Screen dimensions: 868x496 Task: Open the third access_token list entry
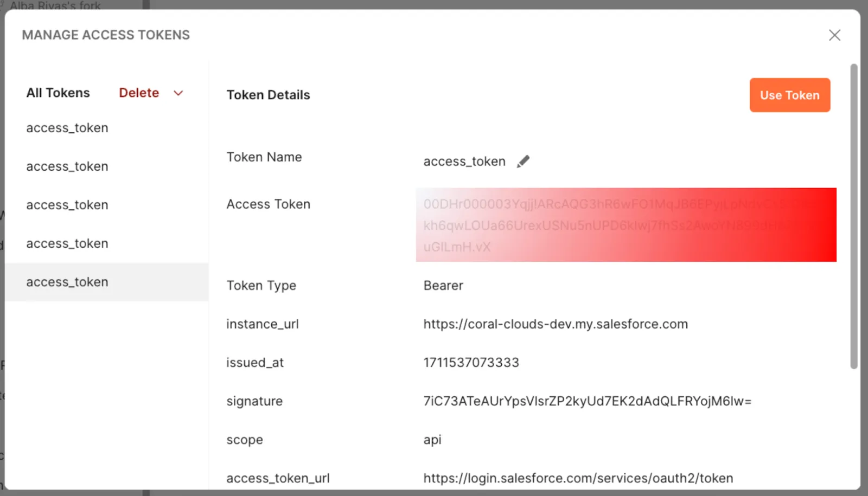point(67,205)
